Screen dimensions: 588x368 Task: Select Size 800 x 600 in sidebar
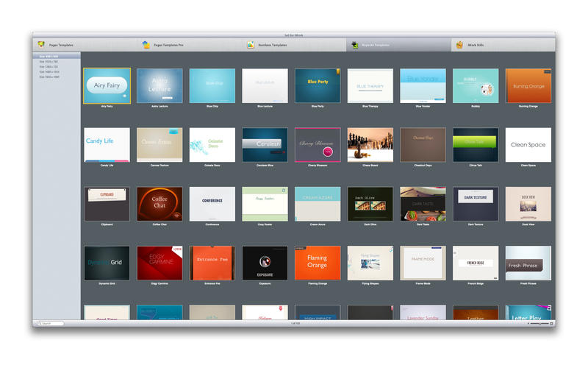coord(57,57)
